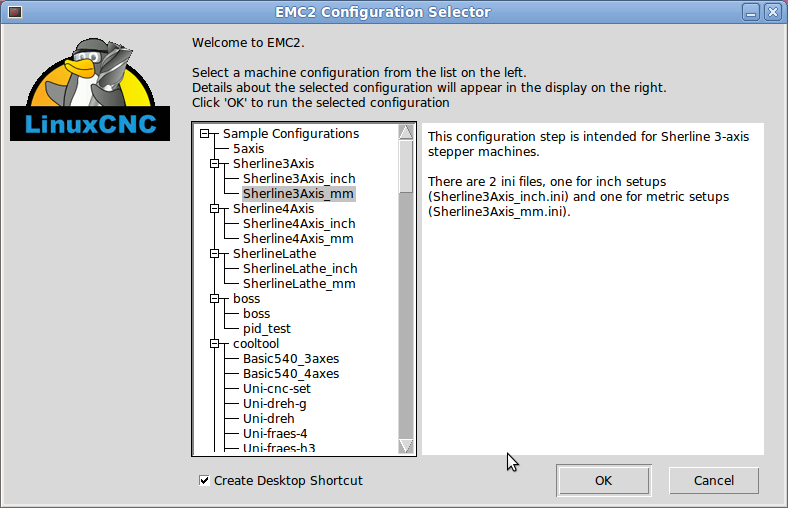
Task: Close the EMC2 Configuration Selector window
Action: pyautogui.click(x=773, y=12)
